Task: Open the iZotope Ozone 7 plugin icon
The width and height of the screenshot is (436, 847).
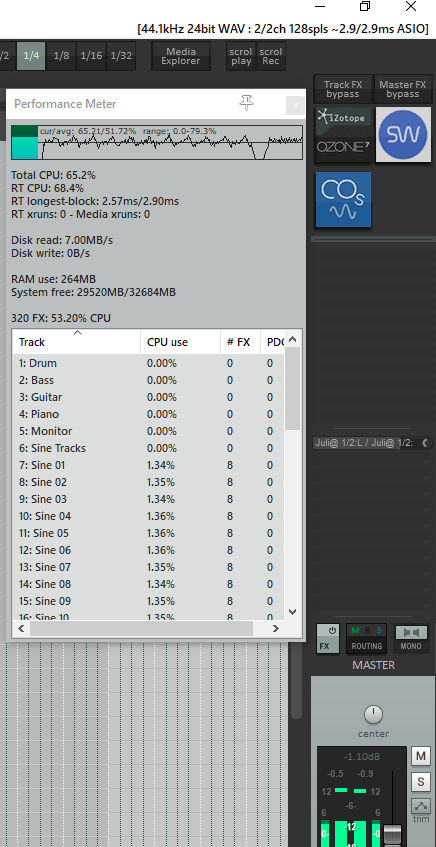Action: point(343,134)
